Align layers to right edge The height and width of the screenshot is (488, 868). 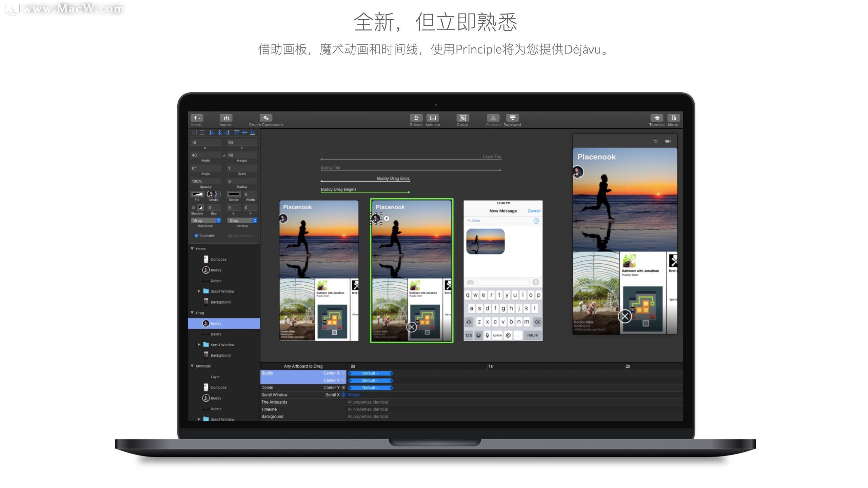pyautogui.click(x=227, y=133)
